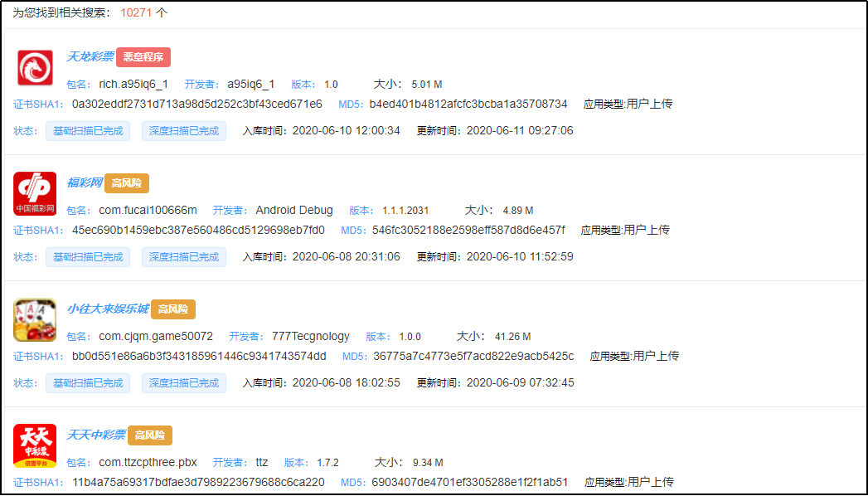The height and width of the screenshot is (496, 868).
Task: Click the 福彩网 red app icon
Action: (x=35, y=194)
